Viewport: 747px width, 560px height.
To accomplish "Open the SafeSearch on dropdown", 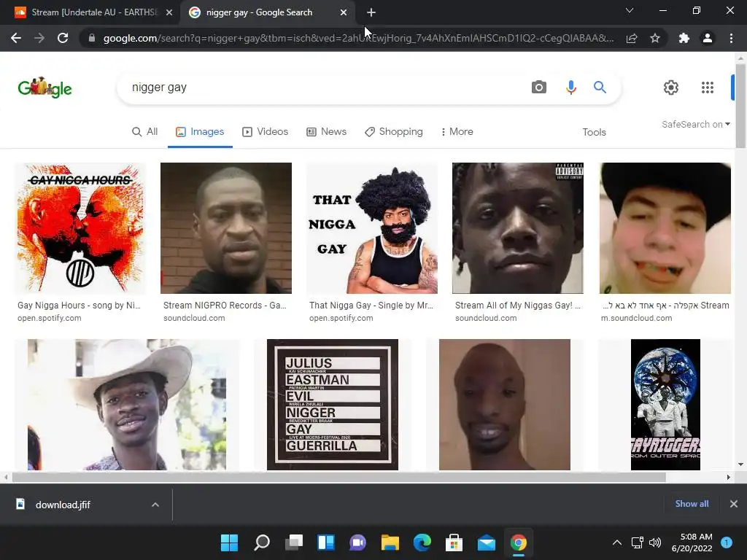I will pos(695,124).
